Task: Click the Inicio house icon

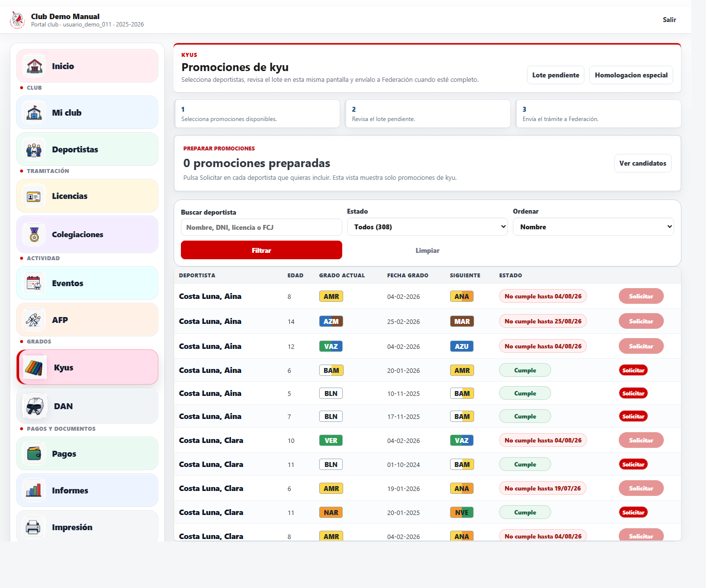Action: click(x=34, y=66)
